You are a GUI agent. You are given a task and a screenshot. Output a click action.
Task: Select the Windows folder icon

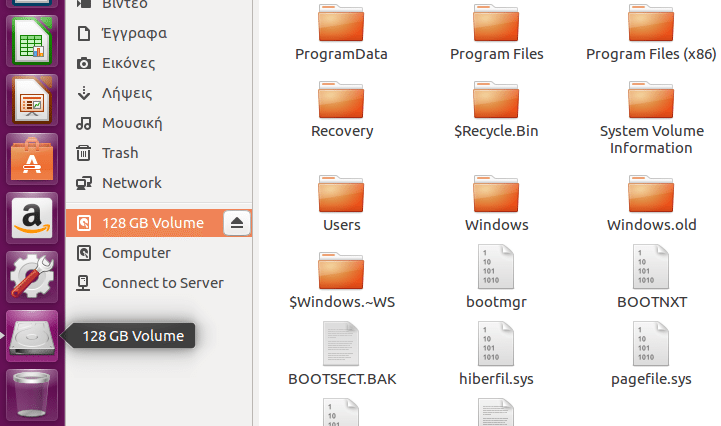[x=496, y=194]
